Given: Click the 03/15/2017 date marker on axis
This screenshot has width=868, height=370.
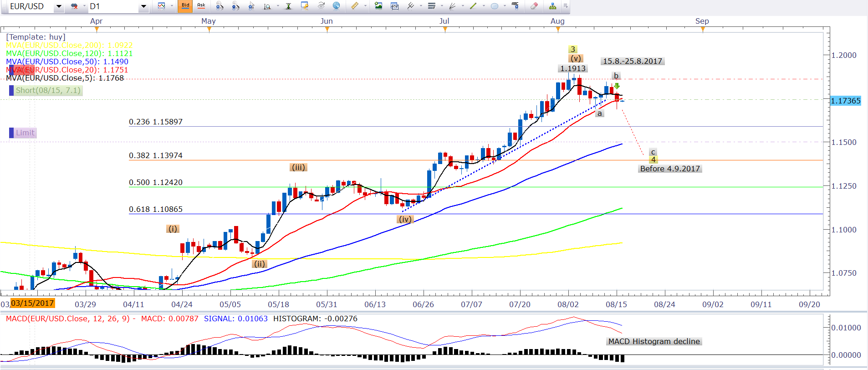Looking at the screenshot, I should point(32,303).
